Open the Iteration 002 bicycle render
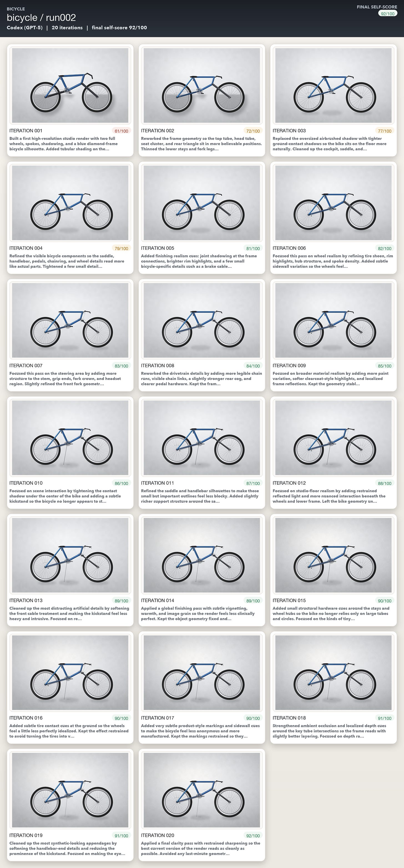 pyautogui.click(x=202, y=85)
